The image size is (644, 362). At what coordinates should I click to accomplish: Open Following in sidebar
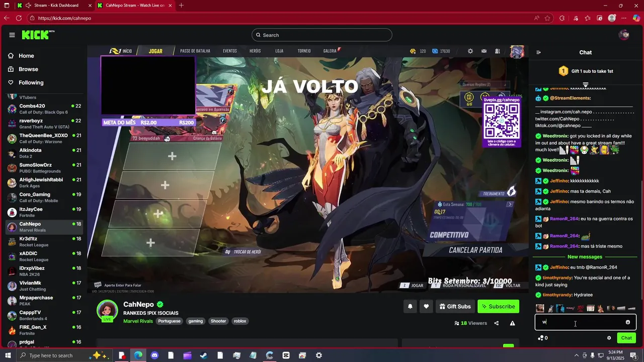pos(31,82)
